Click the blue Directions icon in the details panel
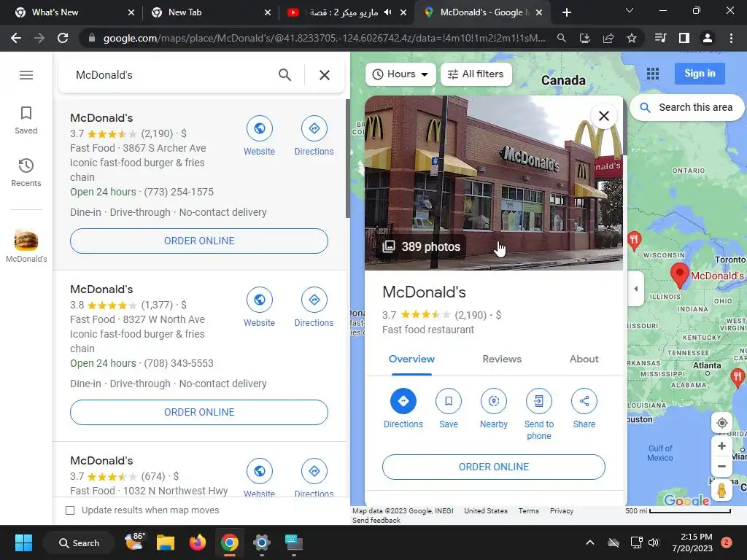 (403, 402)
